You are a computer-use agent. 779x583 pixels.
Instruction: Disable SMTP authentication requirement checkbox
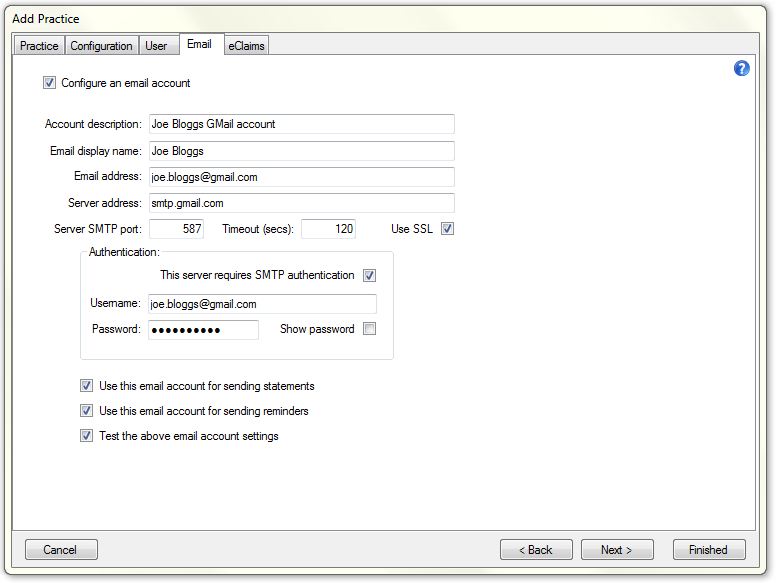[x=370, y=275]
